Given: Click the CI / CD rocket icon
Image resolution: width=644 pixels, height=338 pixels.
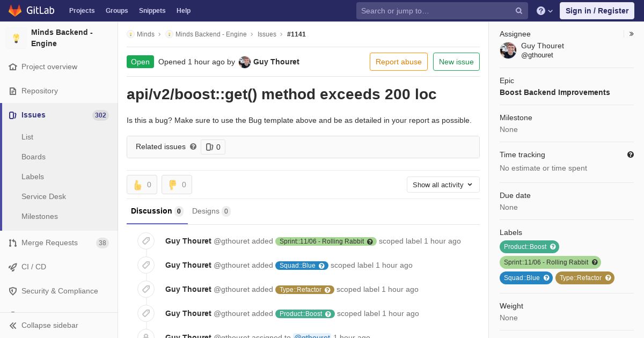Looking at the screenshot, I should click(x=13, y=267).
